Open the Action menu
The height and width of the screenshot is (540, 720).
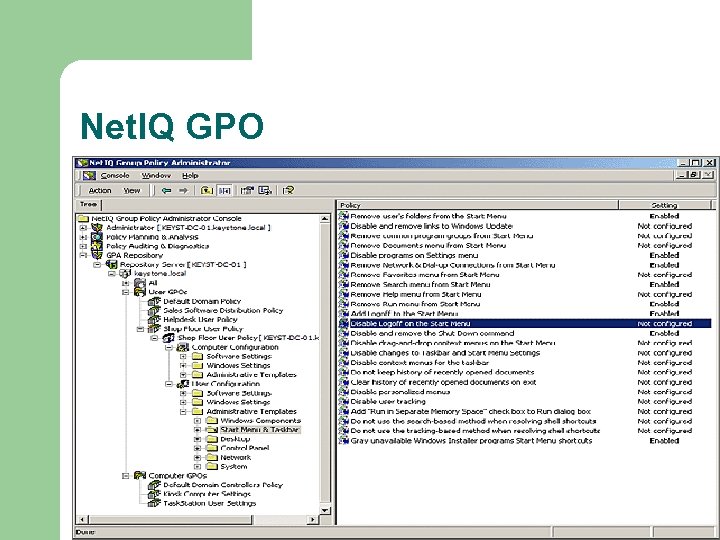tap(100, 191)
